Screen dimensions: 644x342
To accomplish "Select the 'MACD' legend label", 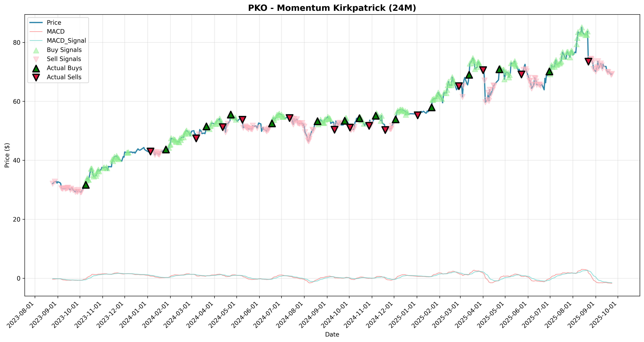I will (x=56, y=32).
